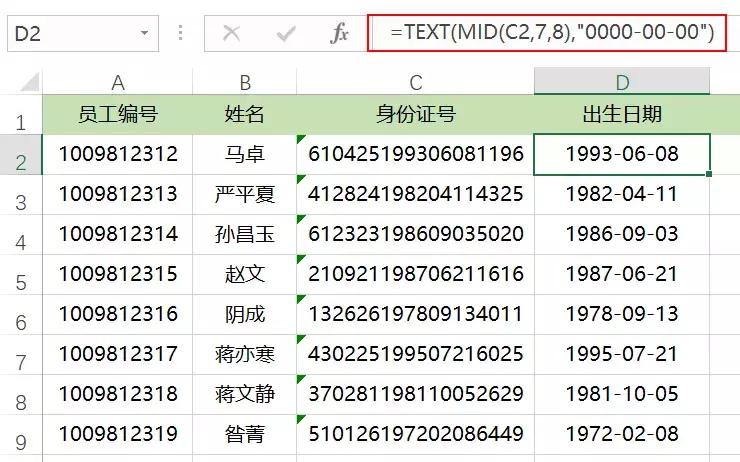Click ID cell 412824198204114325
The image size is (740, 462).
(415, 195)
